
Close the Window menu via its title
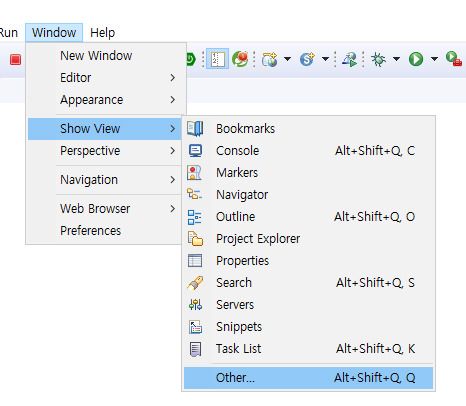(x=54, y=33)
